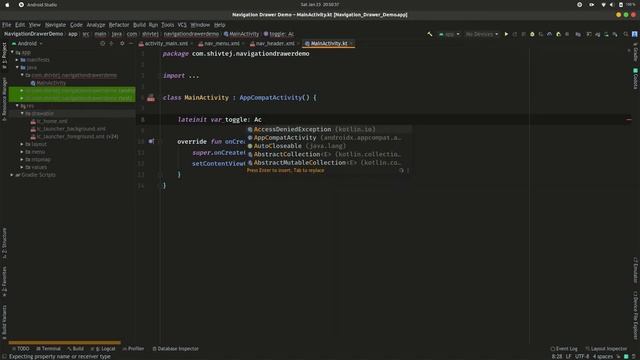This screenshot has width=640, height=360.
Task: Click override gutter marker next to onCreate
Action: (x=151, y=141)
